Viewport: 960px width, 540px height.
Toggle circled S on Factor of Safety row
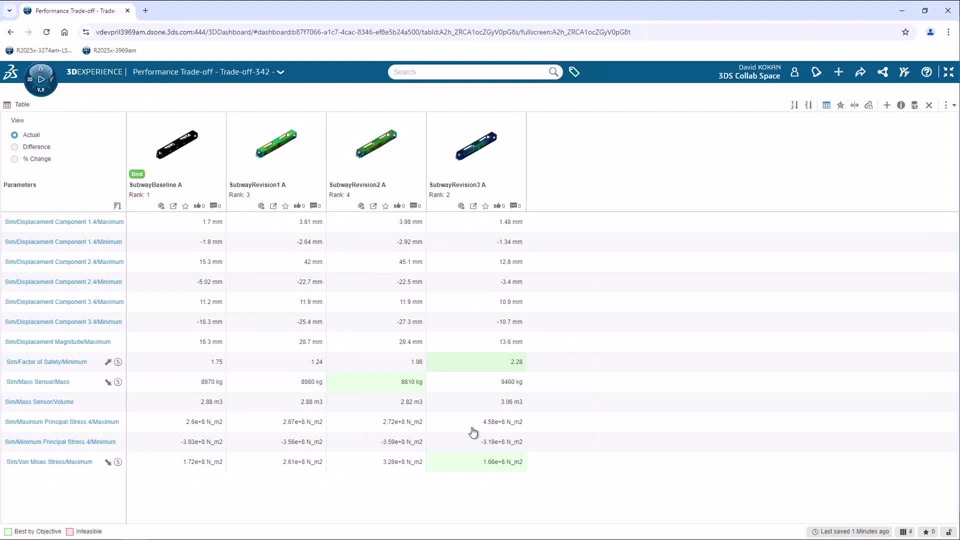click(x=118, y=362)
